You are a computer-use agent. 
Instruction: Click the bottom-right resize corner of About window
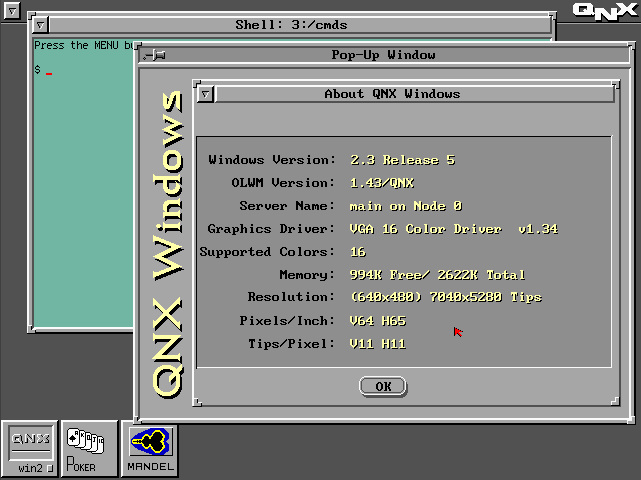click(x=615, y=401)
